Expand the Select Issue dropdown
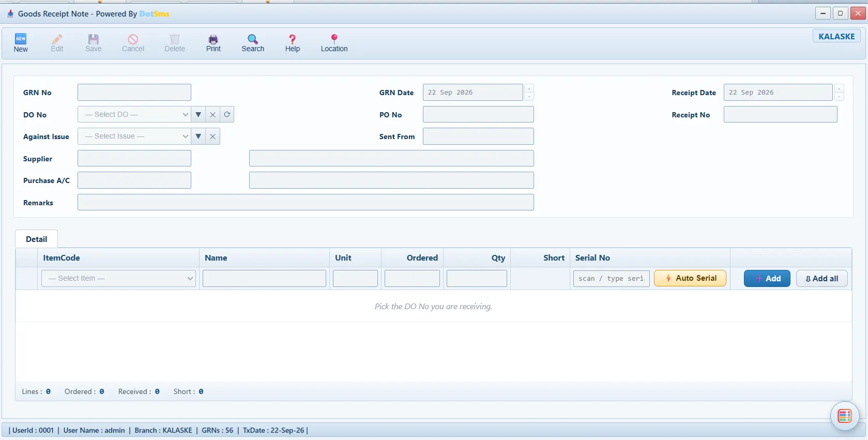This screenshot has height=440, width=868. (x=134, y=136)
